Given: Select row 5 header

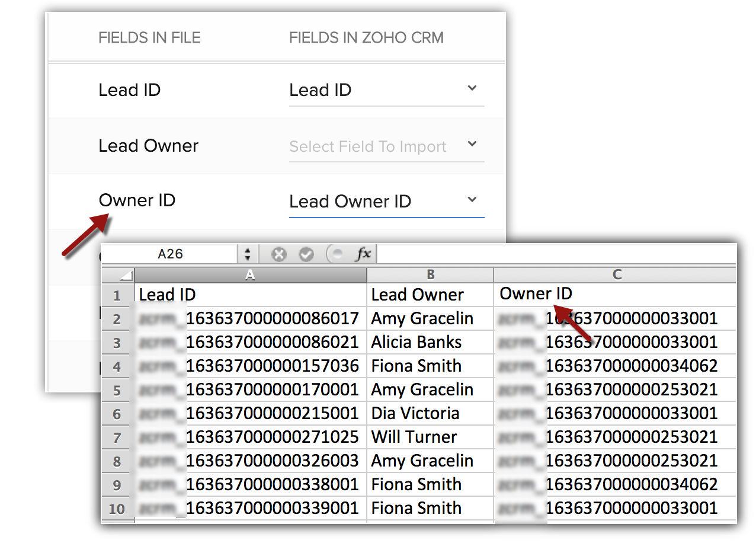Looking at the screenshot, I should point(117,390).
